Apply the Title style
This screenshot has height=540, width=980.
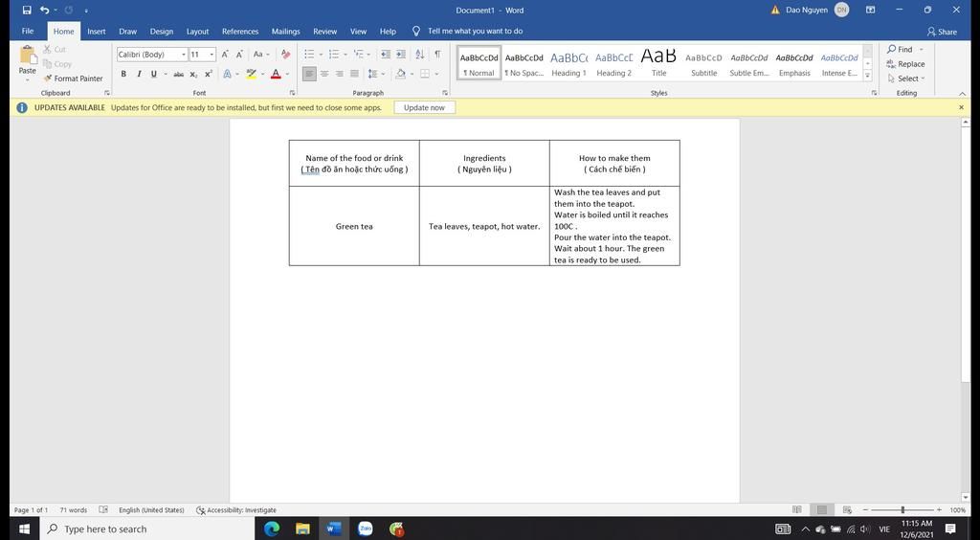[x=658, y=63]
